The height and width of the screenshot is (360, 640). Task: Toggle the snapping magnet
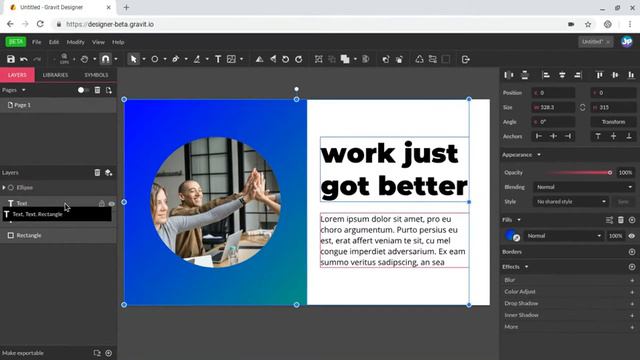(105, 59)
